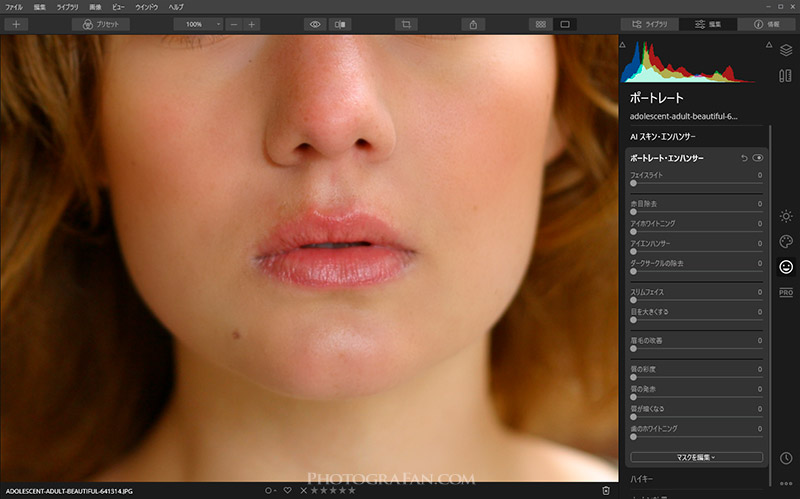Open the 情報 info tab
Screen dimensions: 800x499
[x=766, y=24]
